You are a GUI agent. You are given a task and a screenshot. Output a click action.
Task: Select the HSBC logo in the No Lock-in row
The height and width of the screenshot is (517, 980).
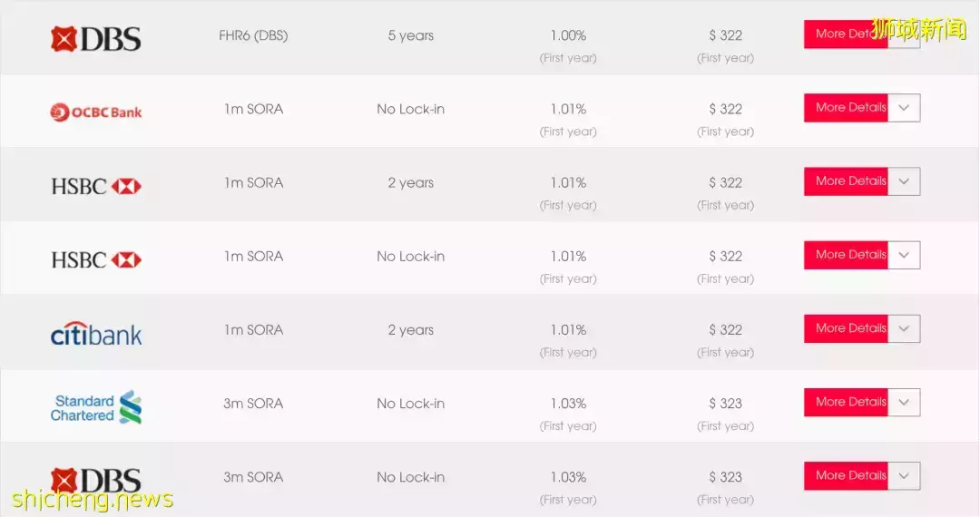click(95, 260)
